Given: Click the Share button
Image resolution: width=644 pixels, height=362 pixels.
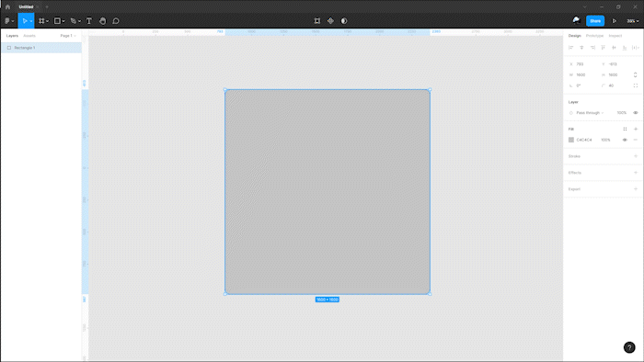Looking at the screenshot, I should coord(595,21).
